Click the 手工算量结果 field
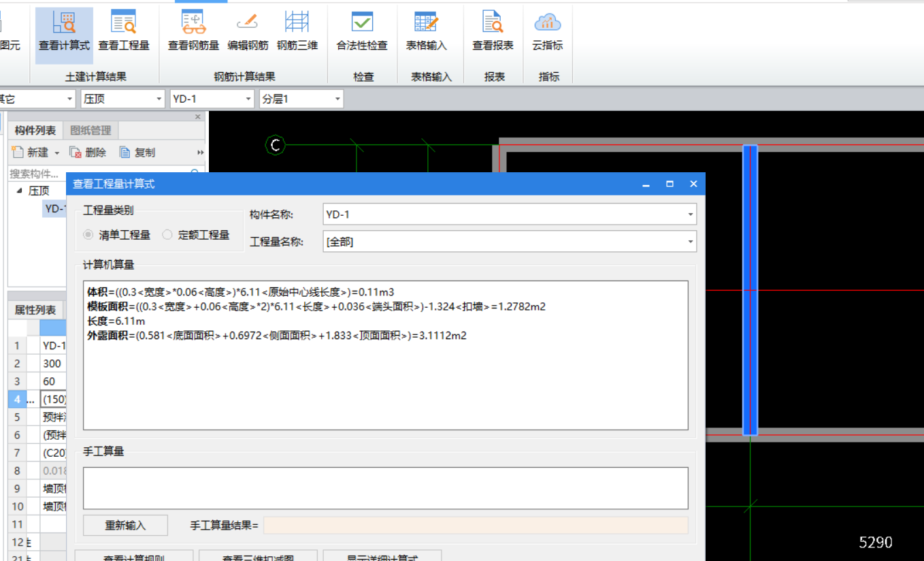The image size is (924, 561). (476, 526)
